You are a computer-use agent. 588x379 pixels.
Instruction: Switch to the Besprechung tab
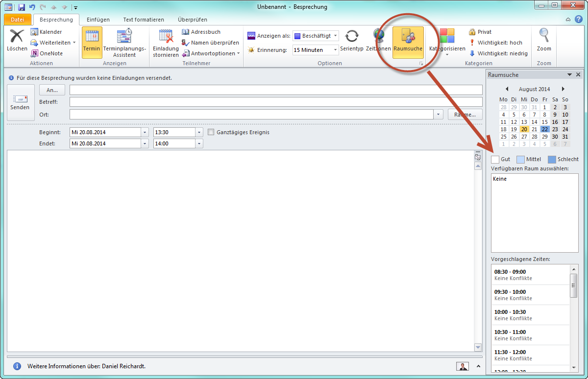coord(56,20)
